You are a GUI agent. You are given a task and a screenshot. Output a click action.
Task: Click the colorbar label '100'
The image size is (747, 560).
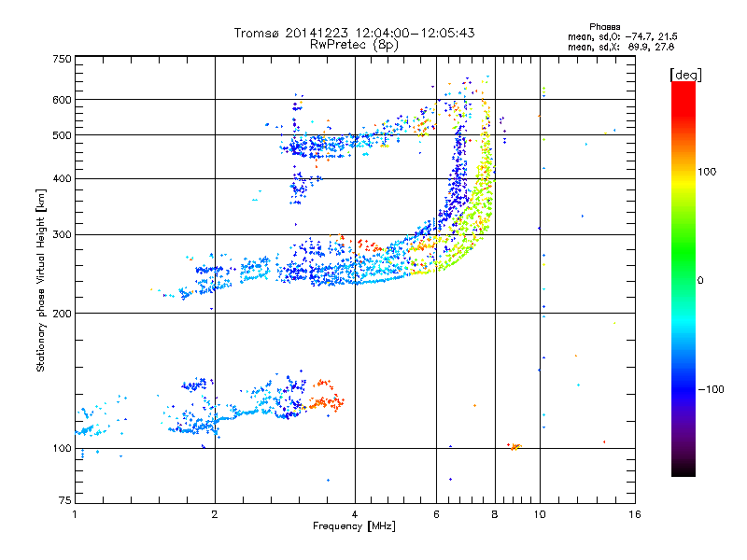(x=707, y=172)
